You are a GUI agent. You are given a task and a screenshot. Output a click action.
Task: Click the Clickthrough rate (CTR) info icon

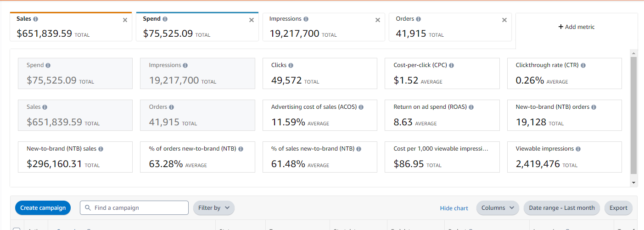tap(582, 65)
